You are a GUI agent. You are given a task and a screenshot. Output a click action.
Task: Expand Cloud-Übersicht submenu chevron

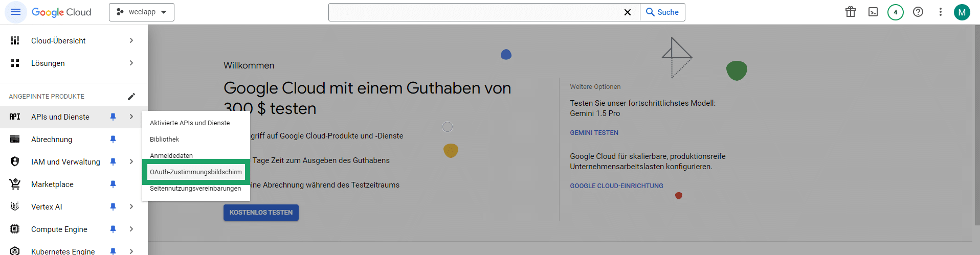pos(131,40)
